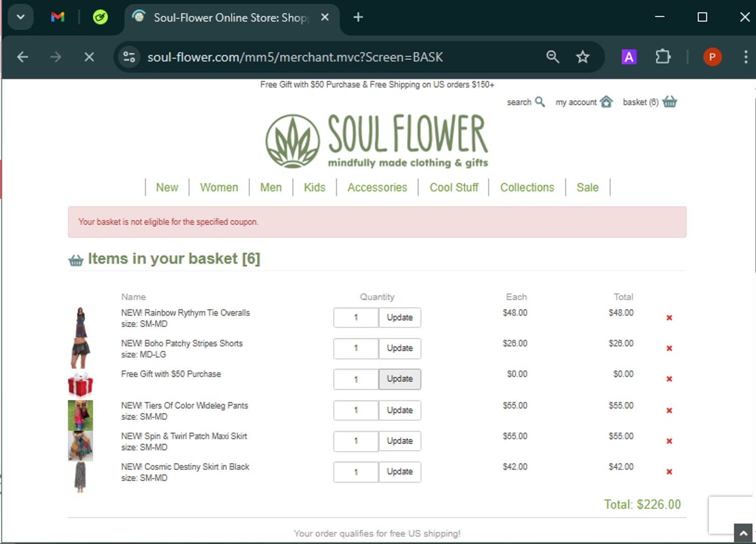
Task: Click the soul-flower.com URL address field
Action: click(x=295, y=57)
